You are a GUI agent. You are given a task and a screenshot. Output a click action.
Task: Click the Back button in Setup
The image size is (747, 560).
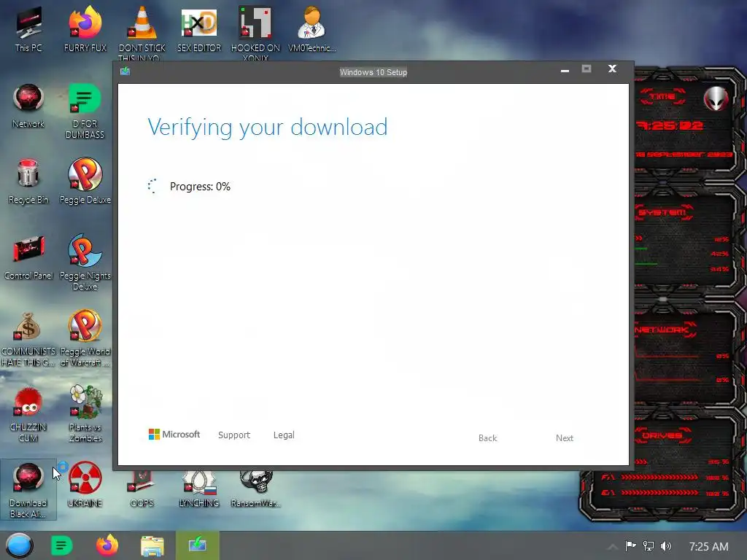coord(487,438)
